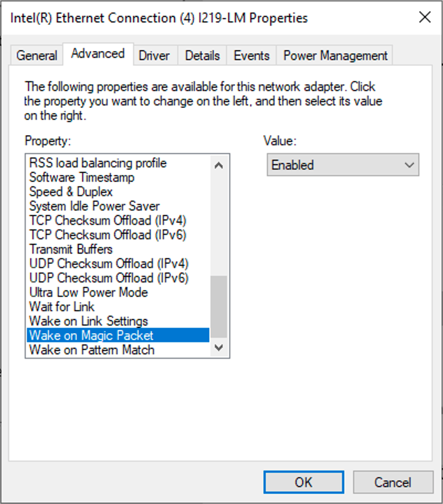
Task: Click the property list scrollbar thumb
Action: [219, 306]
